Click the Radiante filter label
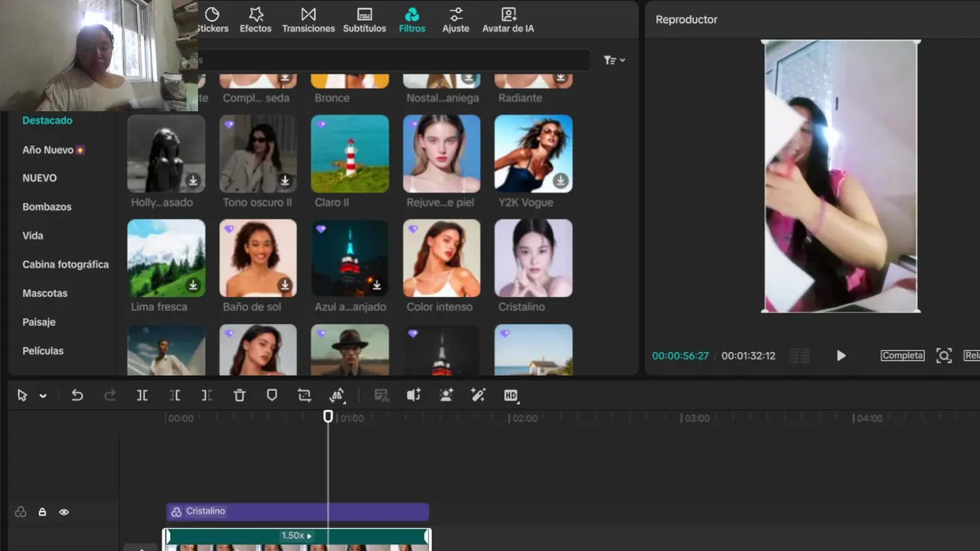 [520, 98]
